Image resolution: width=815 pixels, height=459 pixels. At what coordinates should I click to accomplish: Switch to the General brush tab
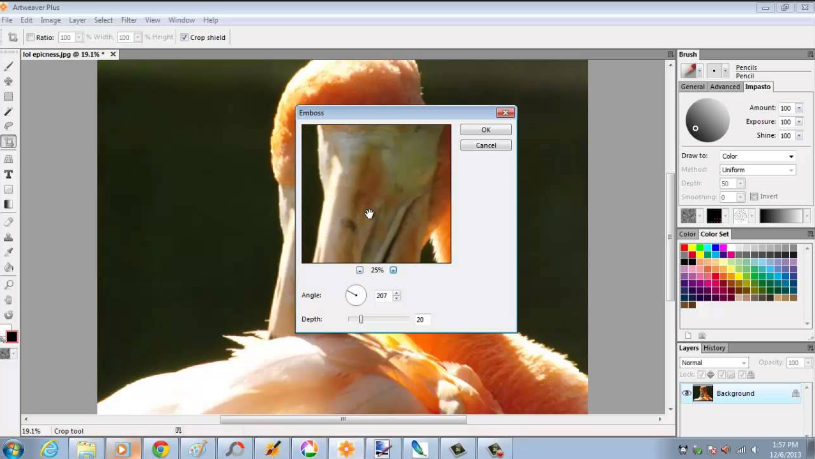(692, 87)
